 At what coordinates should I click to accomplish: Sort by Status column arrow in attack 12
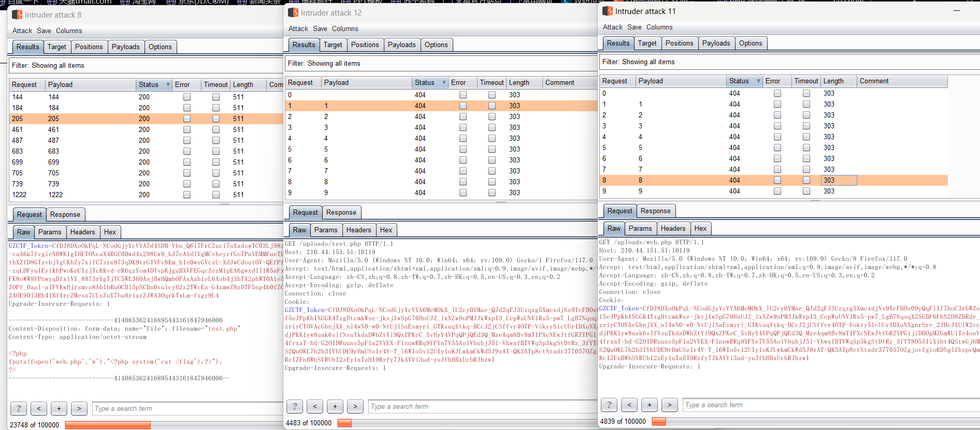pos(444,82)
